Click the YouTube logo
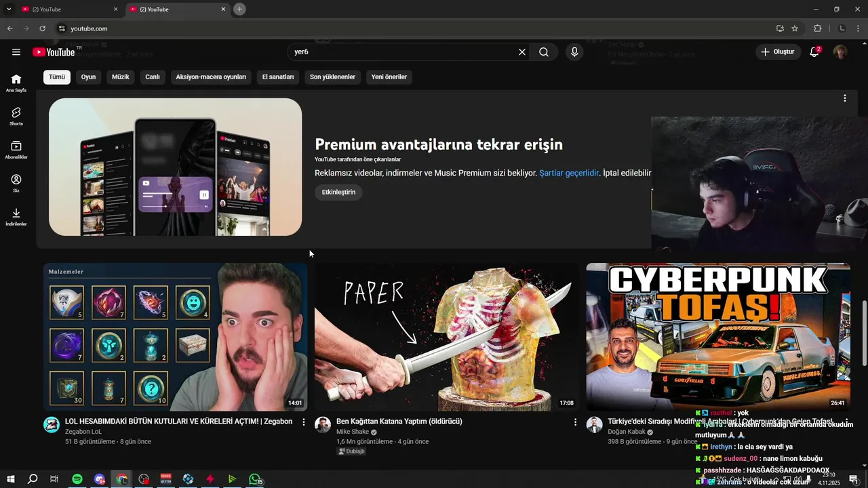Screen dimensions: 868x488 54,52
